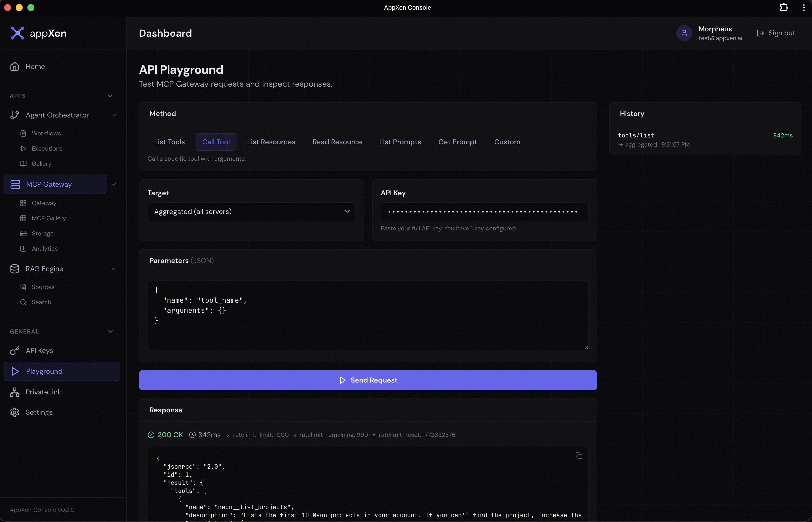
Task: Open the API Keys page
Action: 39,350
